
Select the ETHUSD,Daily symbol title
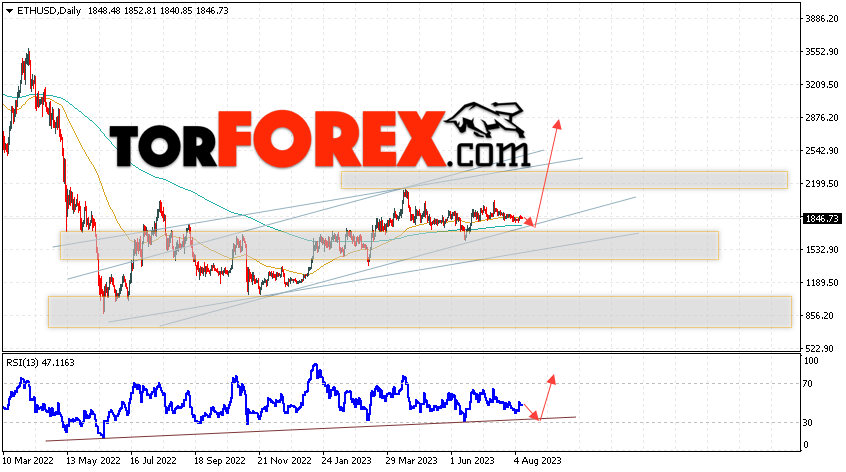click(49, 11)
